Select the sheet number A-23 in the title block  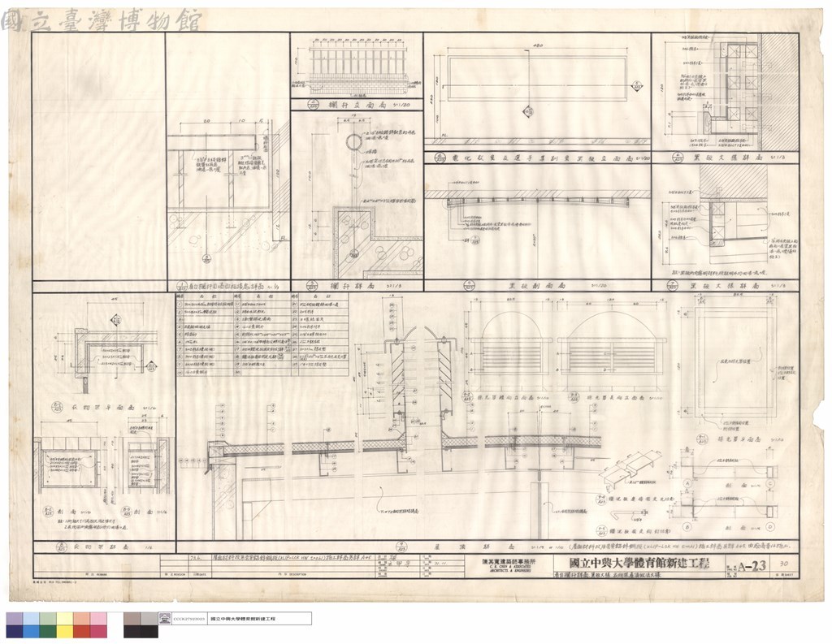[752, 566]
